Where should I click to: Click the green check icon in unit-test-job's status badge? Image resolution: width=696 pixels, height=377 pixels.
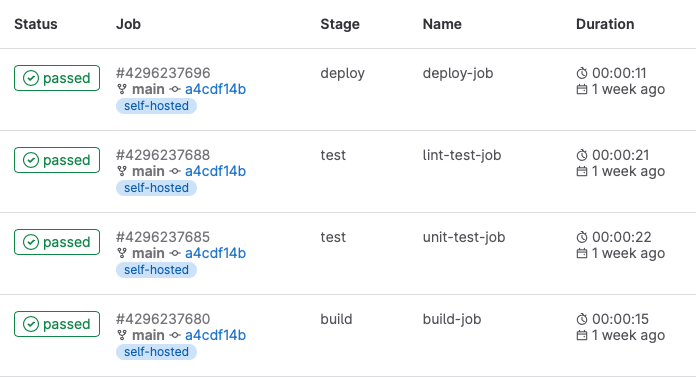[31, 242]
